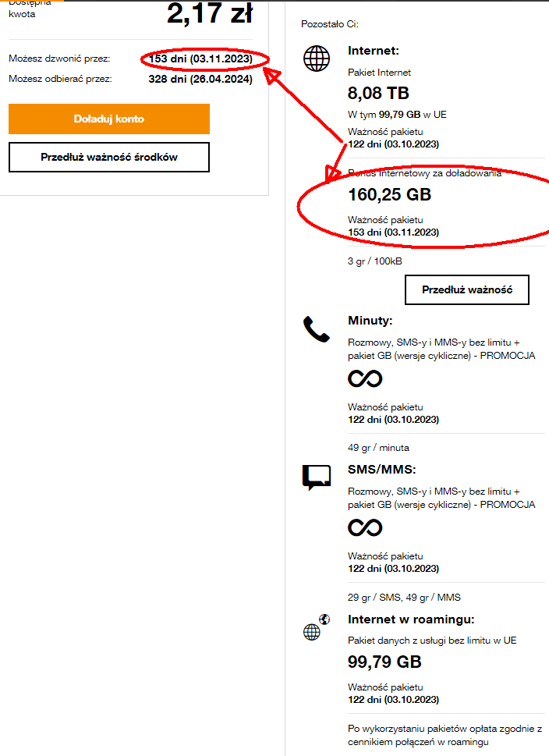Click the infinity symbol under SMS/MMS
Image resolution: width=549 pixels, height=756 pixels.
365,528
